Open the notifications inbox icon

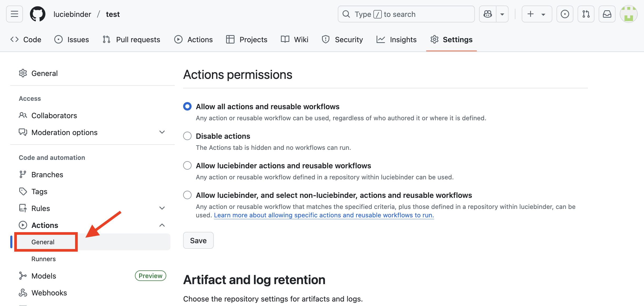607,14
